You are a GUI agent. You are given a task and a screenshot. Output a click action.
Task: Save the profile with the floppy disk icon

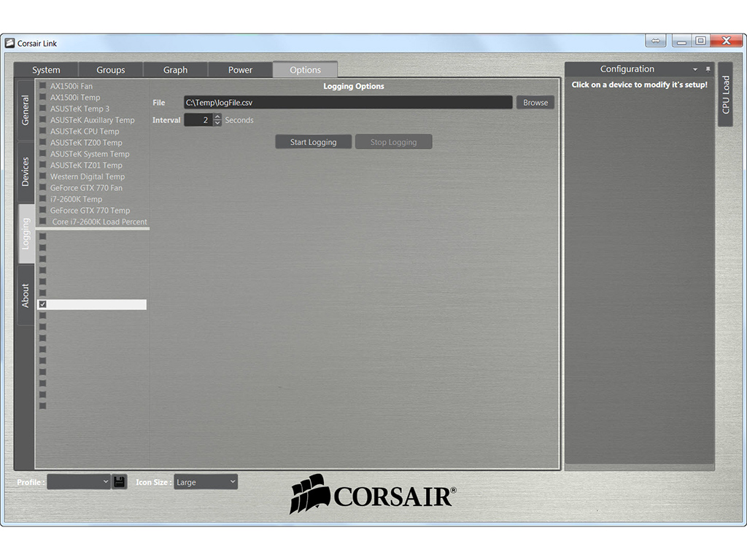[x=119, y=481]
